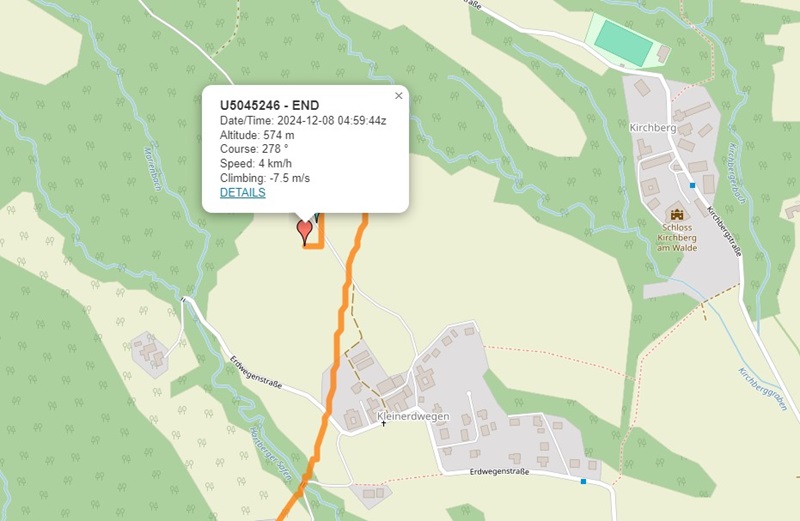
Task: Select the Schloss Kirchberg castle icon
Action: pyautogui.click(x=677, y=214)
